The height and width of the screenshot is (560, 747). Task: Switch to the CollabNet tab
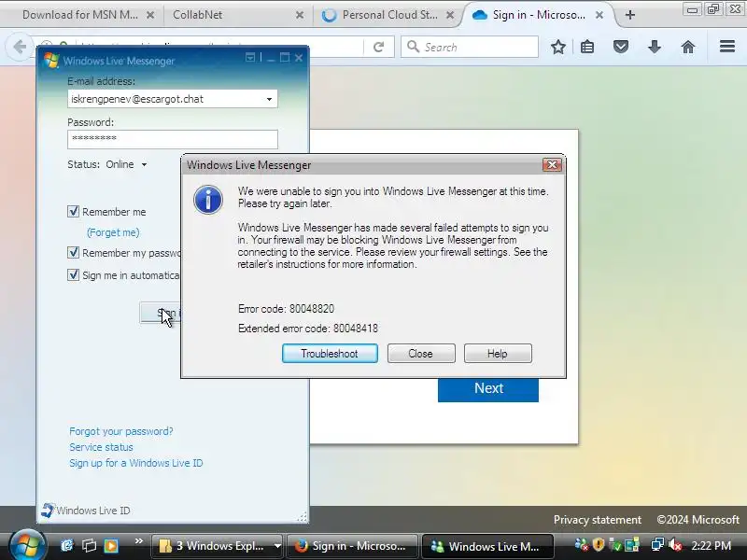coord(197,15)
